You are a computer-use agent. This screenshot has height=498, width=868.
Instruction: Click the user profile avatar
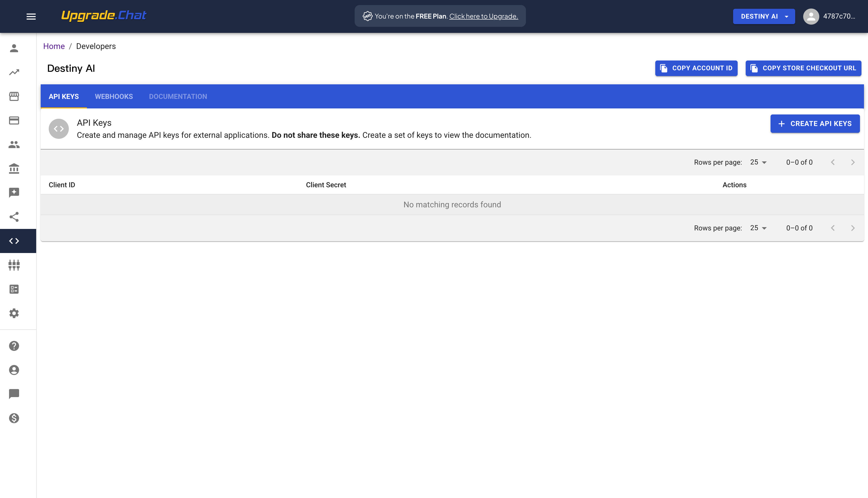(811, 16)
